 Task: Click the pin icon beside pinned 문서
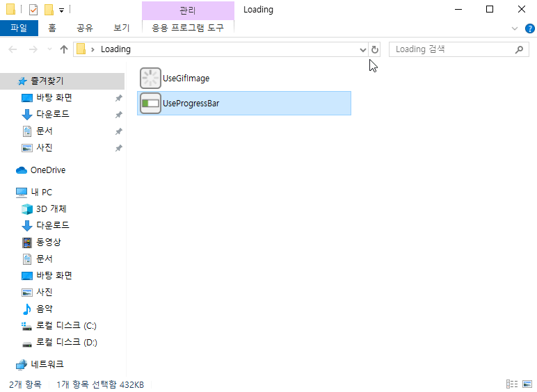pyautogui.click(x=118, y=131)
